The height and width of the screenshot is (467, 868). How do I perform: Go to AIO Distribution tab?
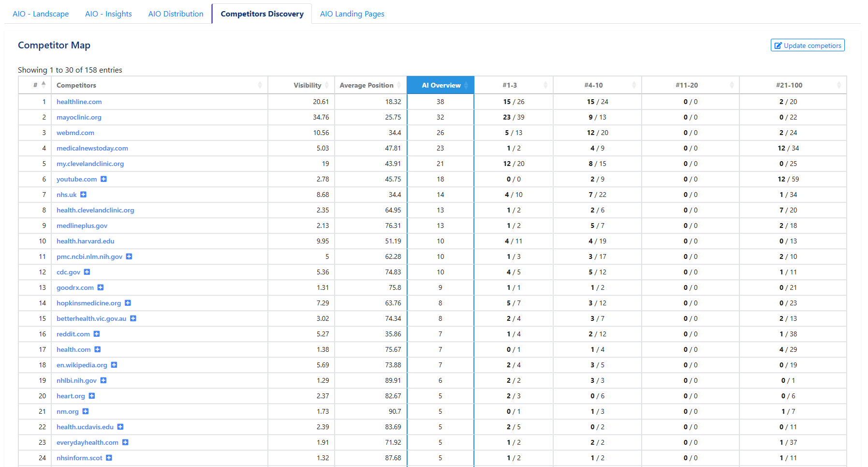(176, 14)
